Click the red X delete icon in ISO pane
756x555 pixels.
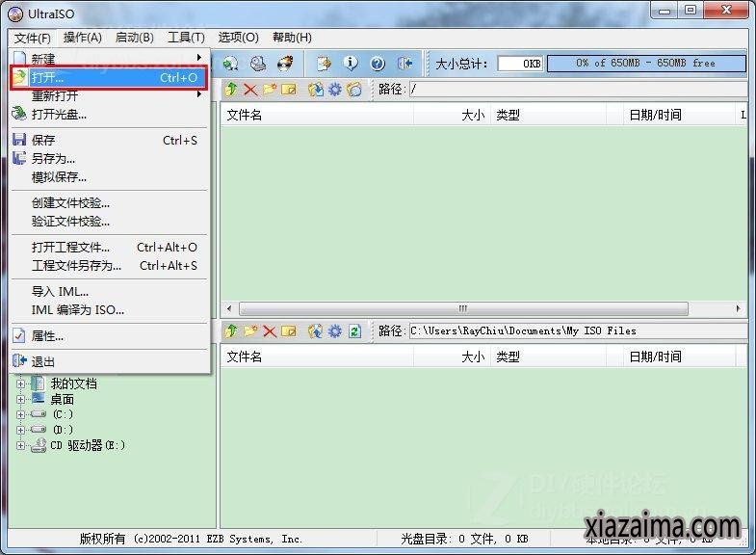tap(250, 90)
